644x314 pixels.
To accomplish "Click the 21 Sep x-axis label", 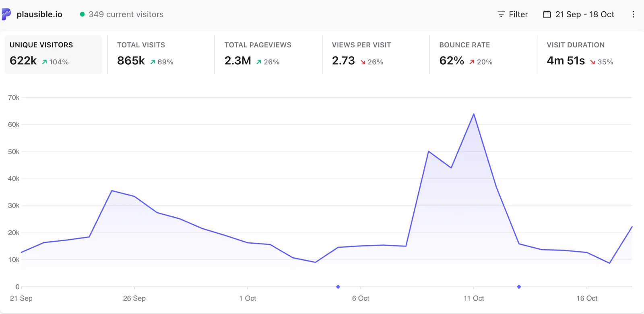I will click(21, 298).
